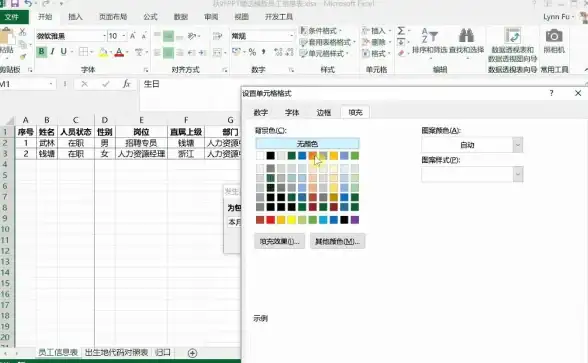Pick the yellow swatch in standard colors row
588x363 pixels.
292,220
